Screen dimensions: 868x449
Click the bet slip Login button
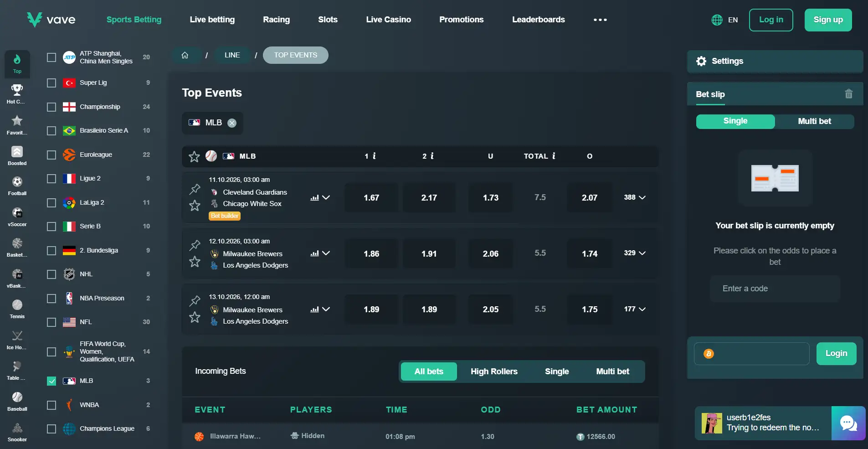click(x=836, y=354)
